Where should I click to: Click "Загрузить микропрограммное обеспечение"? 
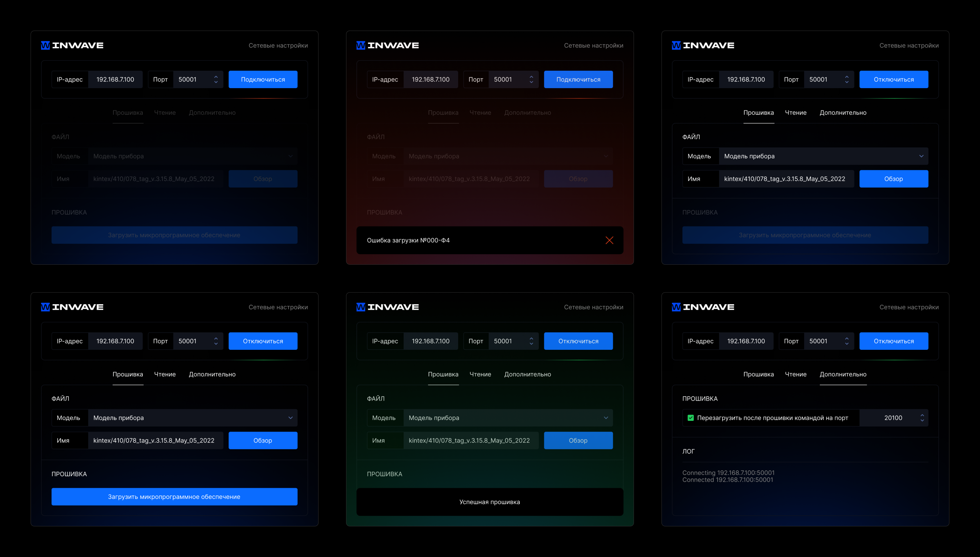coord(174,496)
